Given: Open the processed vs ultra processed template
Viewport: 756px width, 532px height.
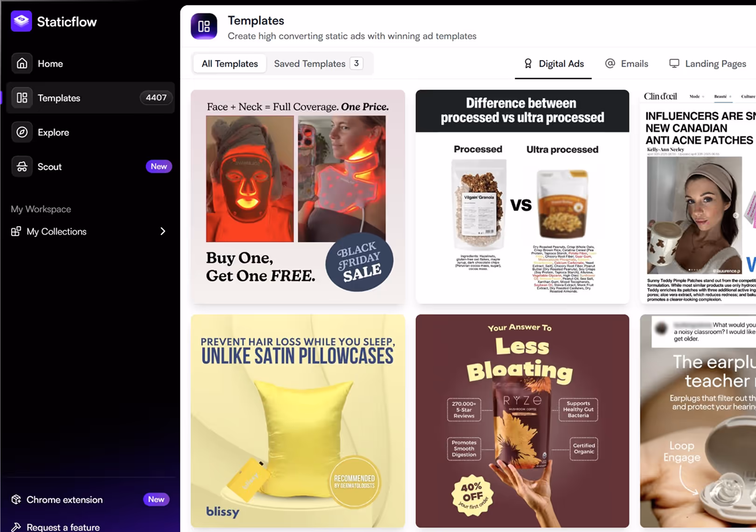Looking at the screenshot, I should [x=522, y=197].
